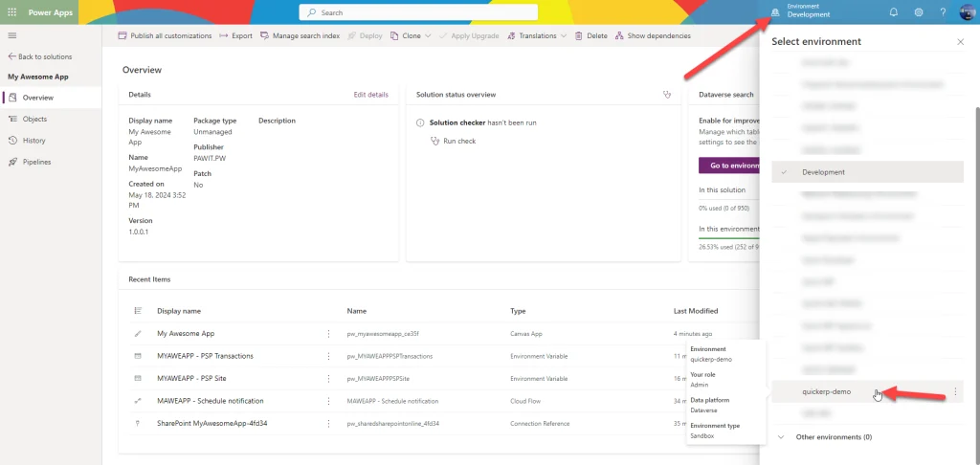
Task: Select the Development environment
Action: point(867,172)
